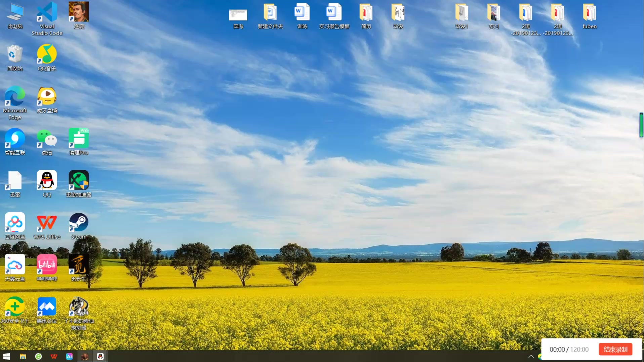Expand the hidden system tray icons chevron

click(531, 356)
